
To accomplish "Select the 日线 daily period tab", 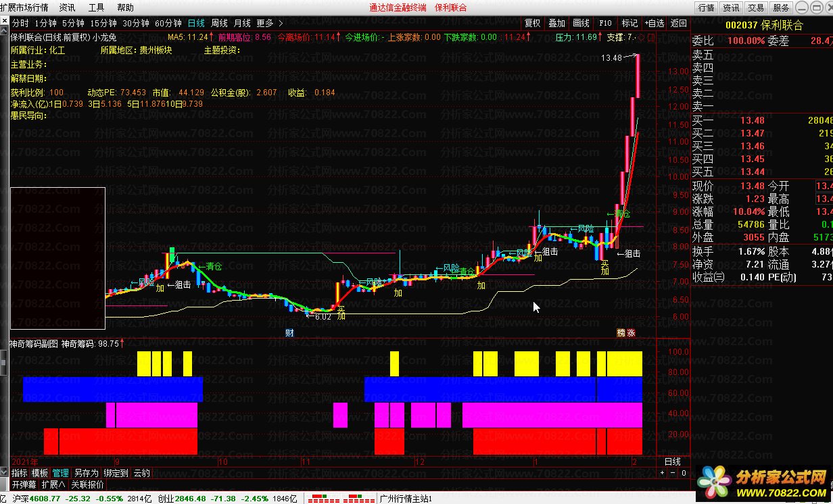I will point(196,23).
